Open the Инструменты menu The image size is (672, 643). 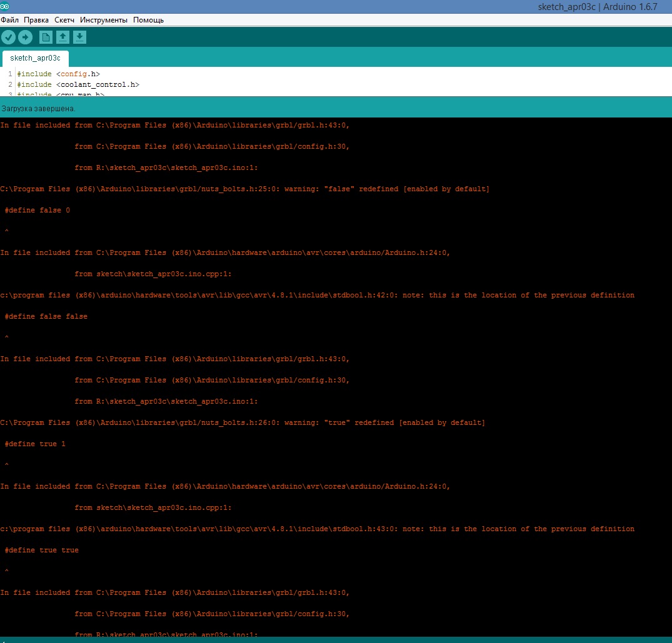coord(104,20)
